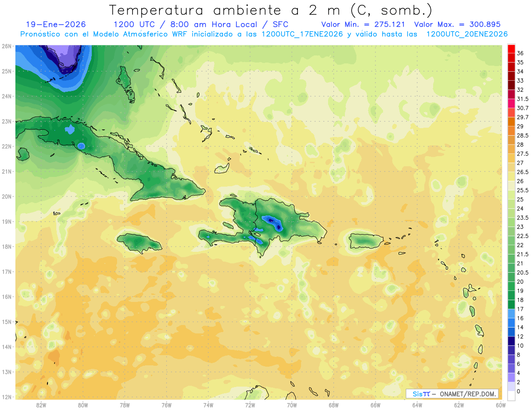Click the top red swatch above 36
This screenshot has width=532, height=411.
point(511,48)
